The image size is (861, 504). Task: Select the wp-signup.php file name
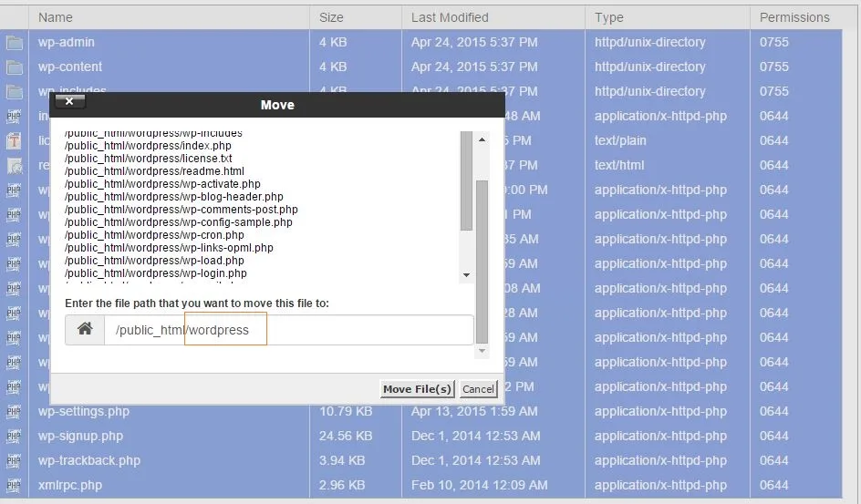click(80, 436)
